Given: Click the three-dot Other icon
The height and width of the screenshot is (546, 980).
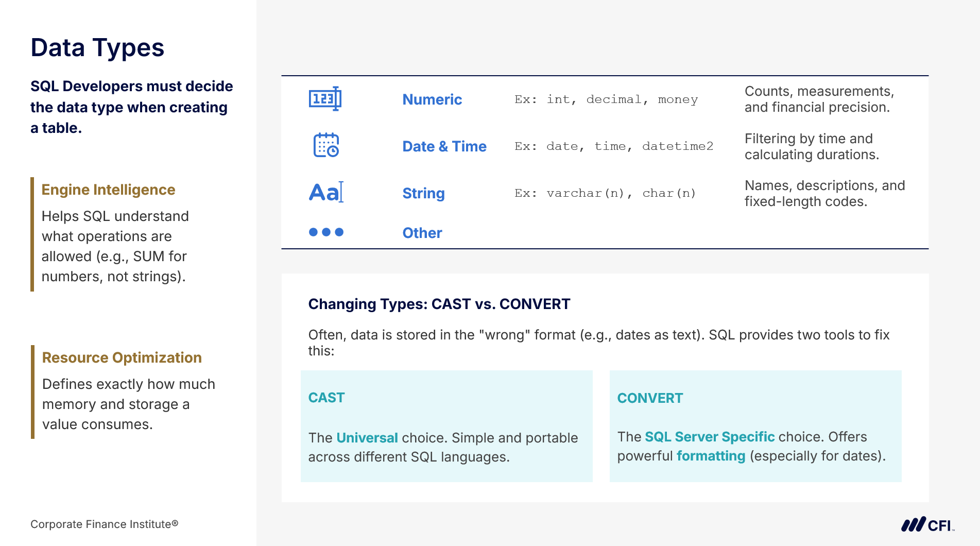Looking at the screenshot, I should [x=326, y=232].
